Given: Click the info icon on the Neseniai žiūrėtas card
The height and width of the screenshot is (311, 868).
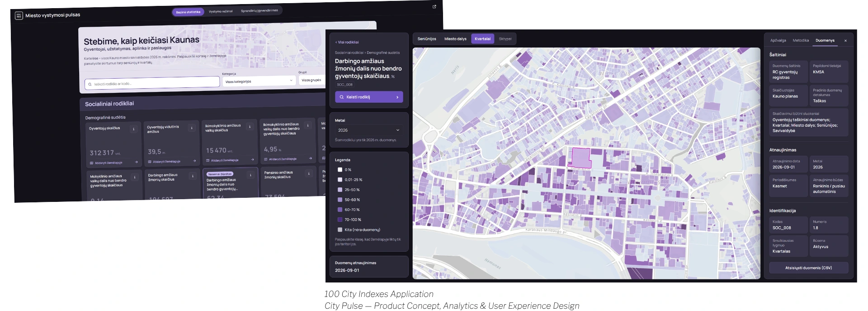Looking at the screenshot, I should point(250,175).
